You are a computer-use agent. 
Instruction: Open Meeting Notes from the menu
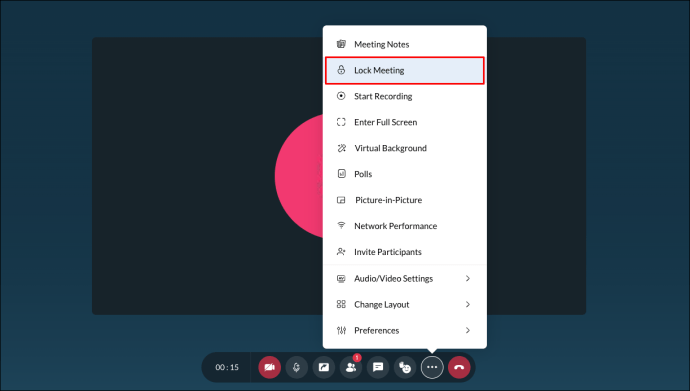(405, 44)
